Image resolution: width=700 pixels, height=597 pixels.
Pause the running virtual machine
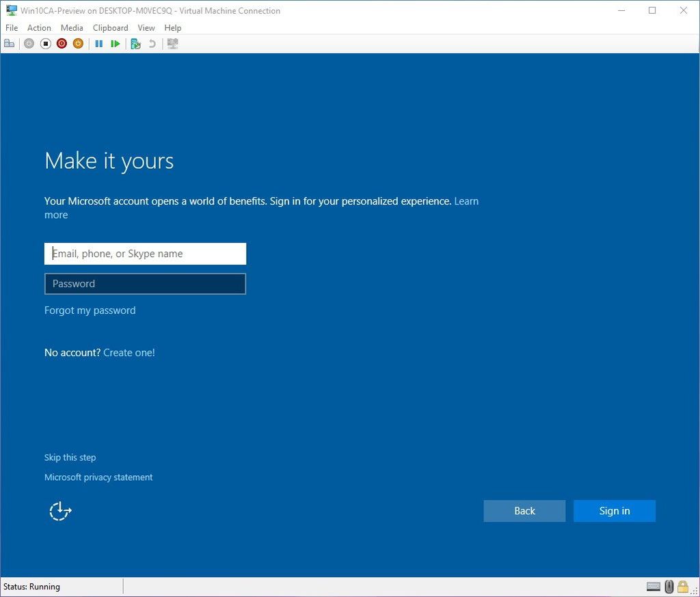pos(99,43)
